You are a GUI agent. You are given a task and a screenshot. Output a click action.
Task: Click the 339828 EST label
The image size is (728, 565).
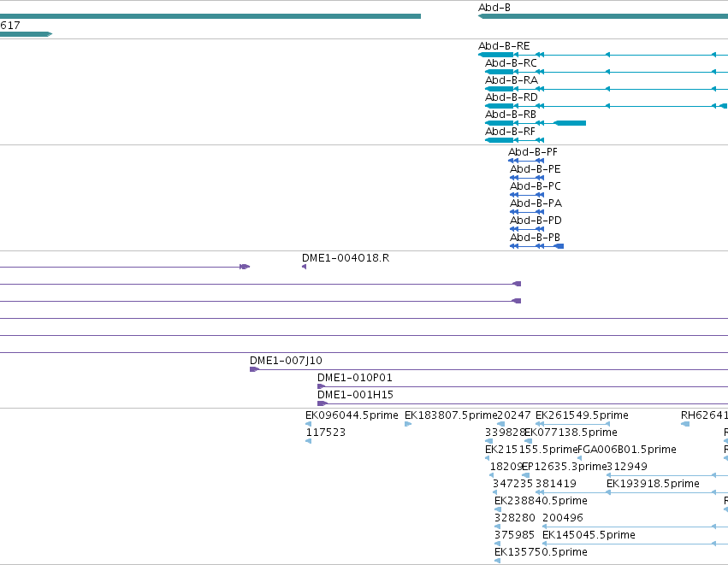505,433
